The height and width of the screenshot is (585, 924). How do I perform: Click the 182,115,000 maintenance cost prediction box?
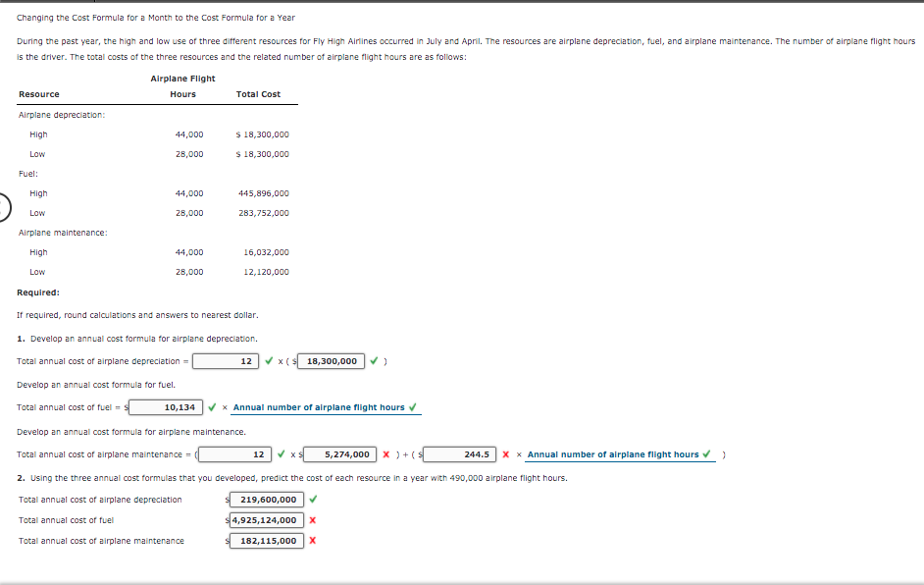tap(267, 539)
